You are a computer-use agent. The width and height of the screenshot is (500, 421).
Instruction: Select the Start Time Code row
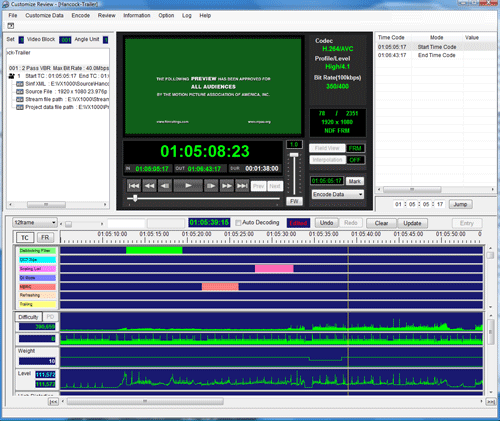[x=436, y=47]
